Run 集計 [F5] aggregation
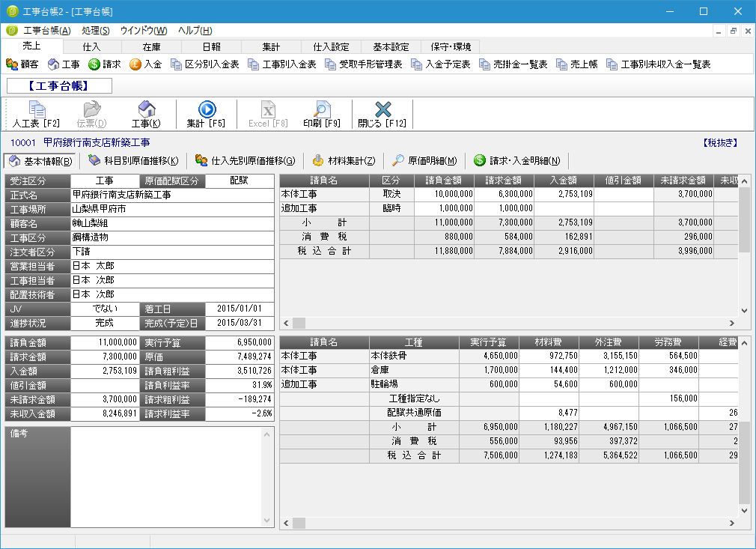 (207, 115)
